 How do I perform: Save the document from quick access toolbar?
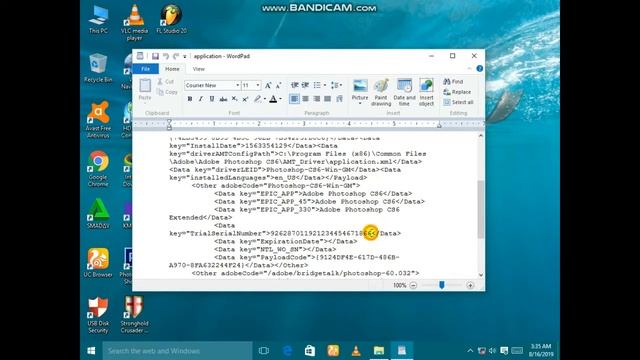coord(155,56)
